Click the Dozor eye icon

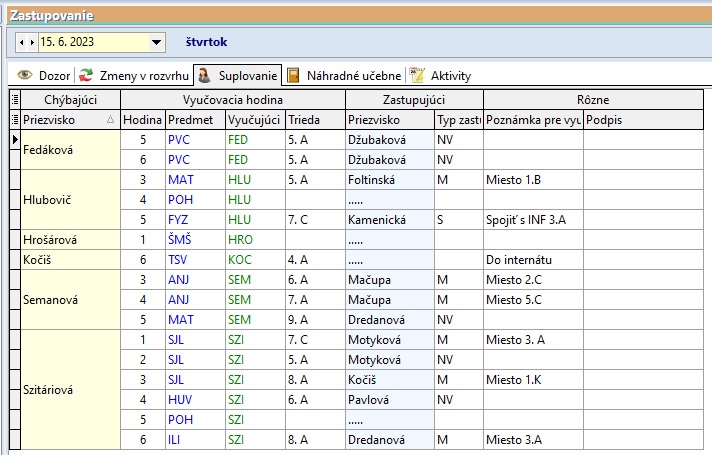(x=25, y=75)
